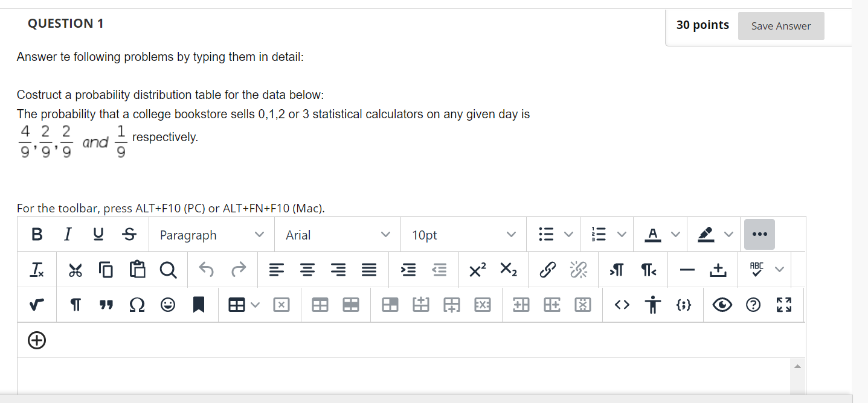Screen dimensions: 868x403
Task: Undo the last edit
Action: (x=207, y=271)
